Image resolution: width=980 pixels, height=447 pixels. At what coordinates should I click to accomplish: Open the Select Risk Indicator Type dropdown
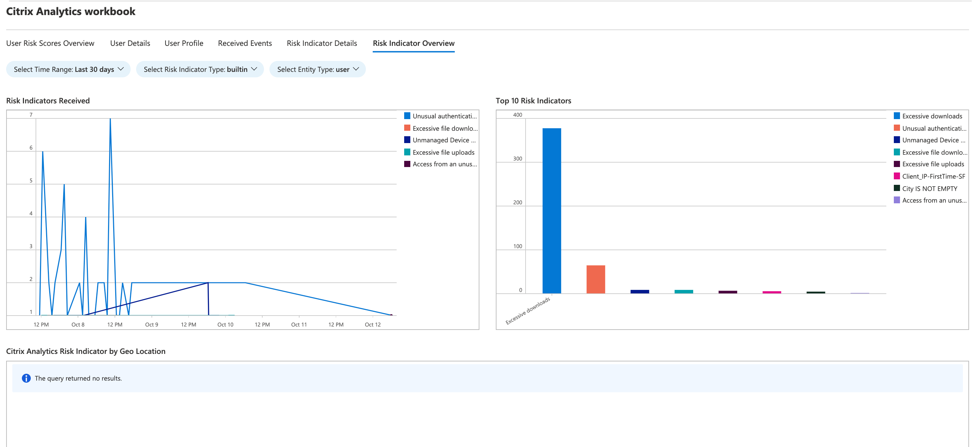[x=200, y=69]
